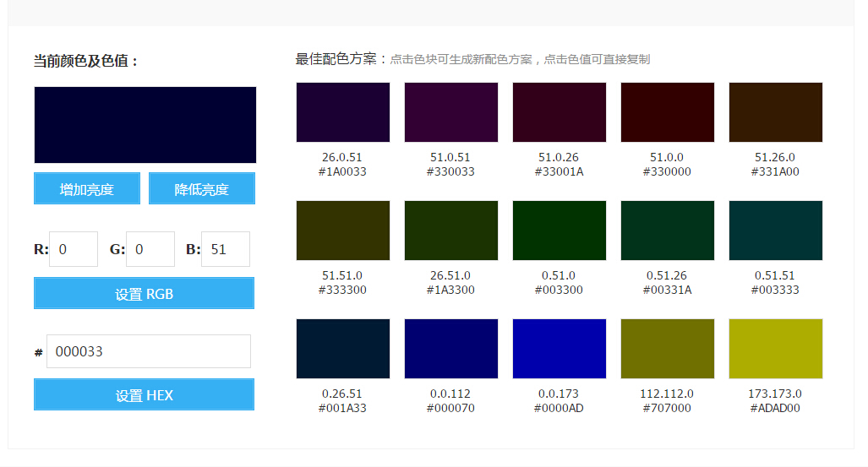Select the #003300 dark green swatch
The width and height of the screenshot is (868, 467).
(x=560, y=231)
